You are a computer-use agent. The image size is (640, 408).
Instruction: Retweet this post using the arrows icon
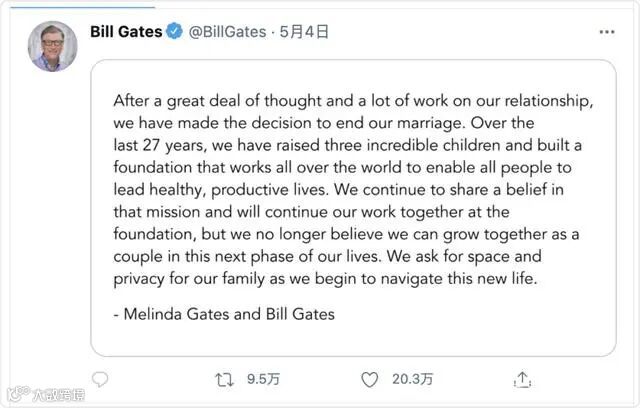tap(225, 379)
